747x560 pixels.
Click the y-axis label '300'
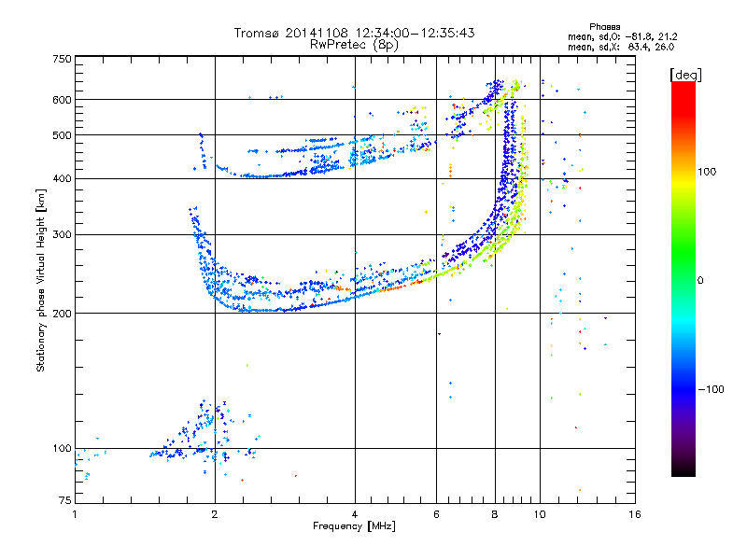point(62,235)
